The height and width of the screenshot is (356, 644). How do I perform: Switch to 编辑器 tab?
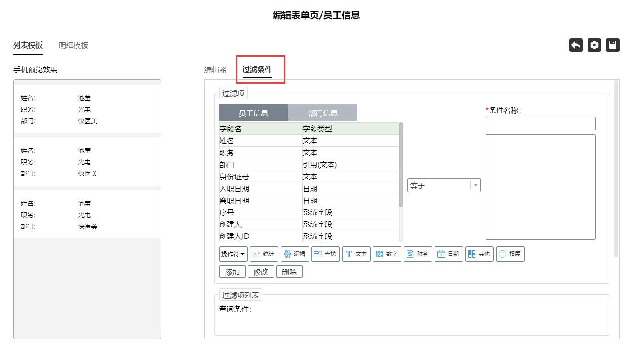point(215,70)
